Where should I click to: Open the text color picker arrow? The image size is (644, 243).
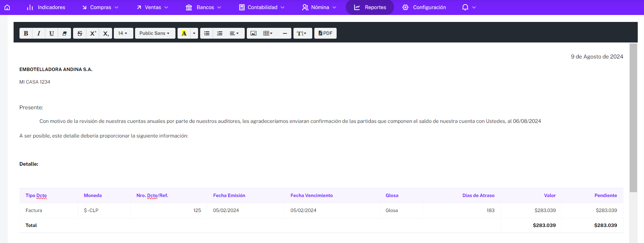(194, 33)
